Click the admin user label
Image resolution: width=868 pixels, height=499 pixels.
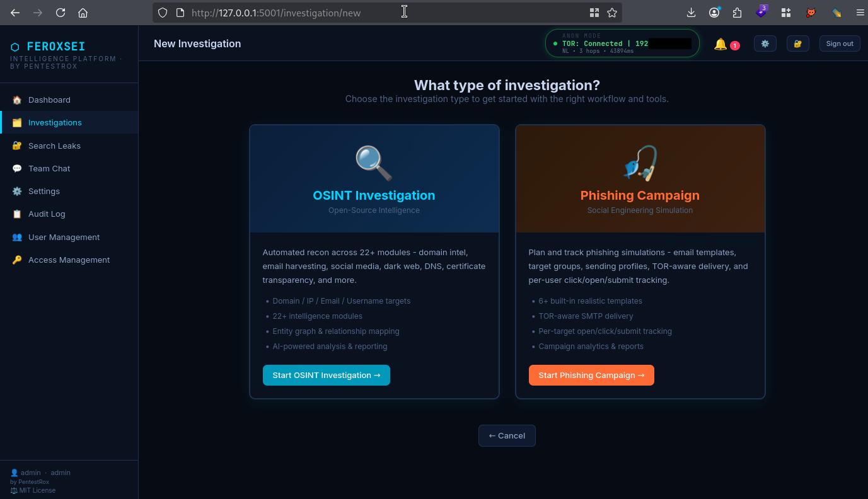[30, 473]
